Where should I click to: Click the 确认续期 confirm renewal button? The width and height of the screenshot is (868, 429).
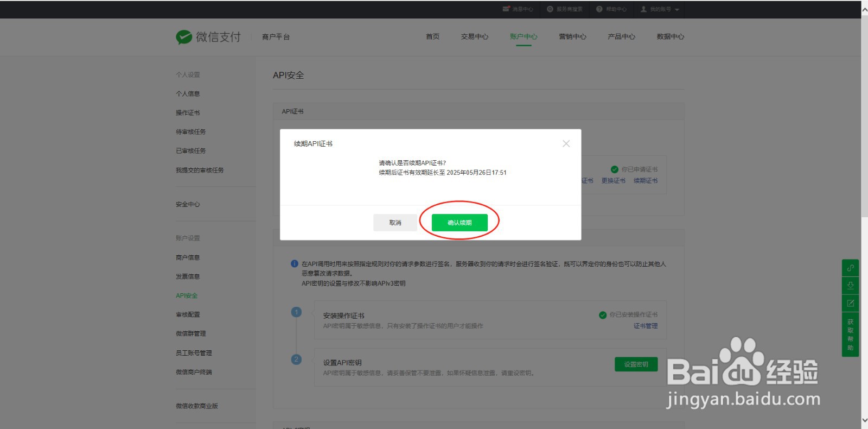point(459,223)
